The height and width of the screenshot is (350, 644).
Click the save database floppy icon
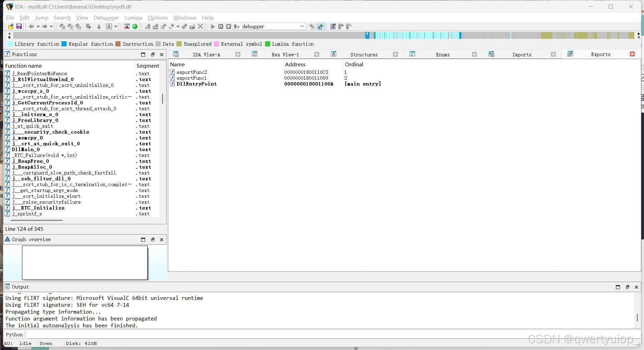pyautogui.click(x=19, y=26)
